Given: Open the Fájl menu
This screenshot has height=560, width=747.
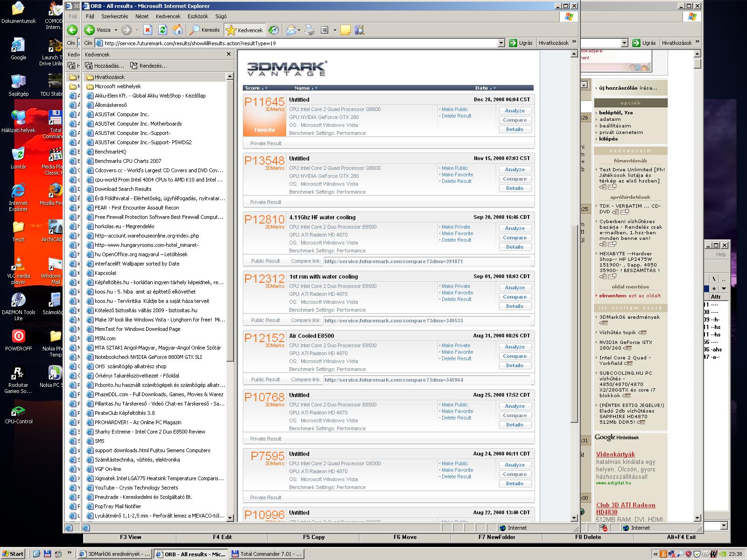Looking at the screenshot, I should point(90,16).
